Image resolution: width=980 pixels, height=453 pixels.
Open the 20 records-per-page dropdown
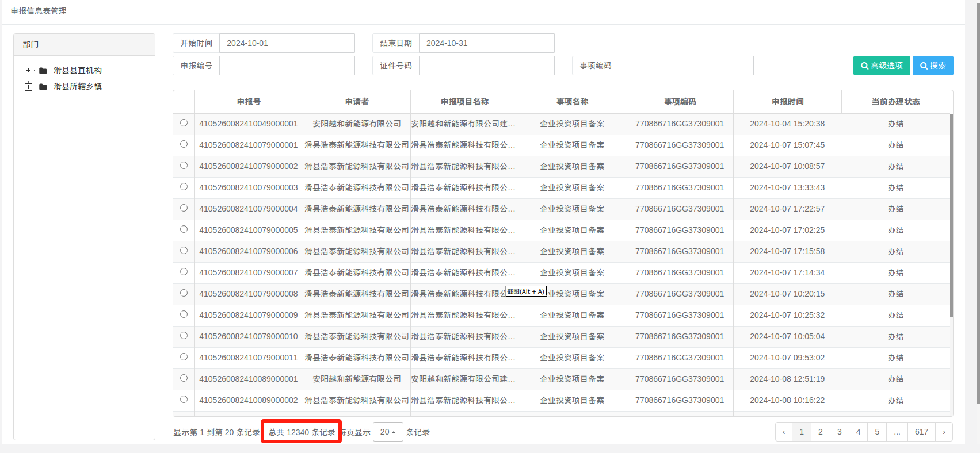click(x=388, y=432)
